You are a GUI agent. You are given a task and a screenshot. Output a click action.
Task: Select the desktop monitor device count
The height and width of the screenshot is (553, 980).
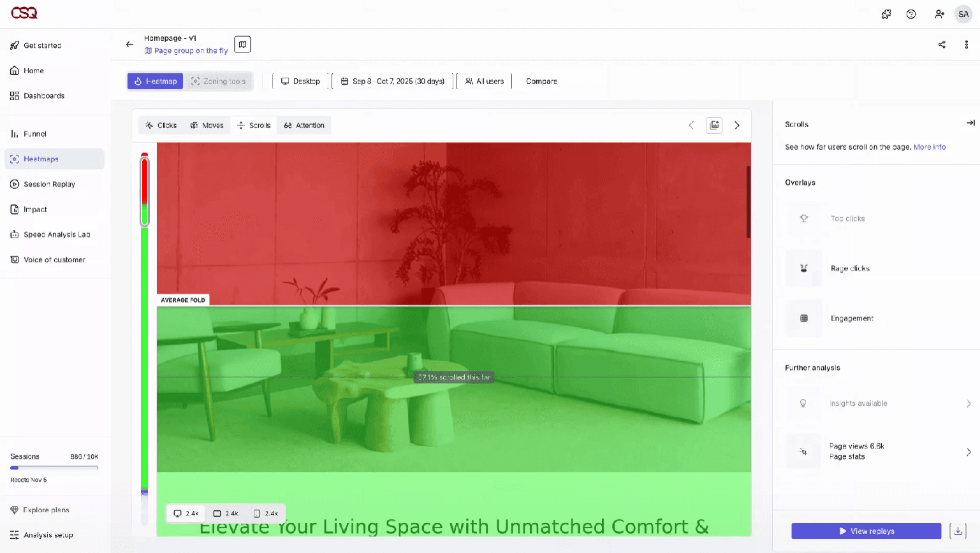(186, 513)
